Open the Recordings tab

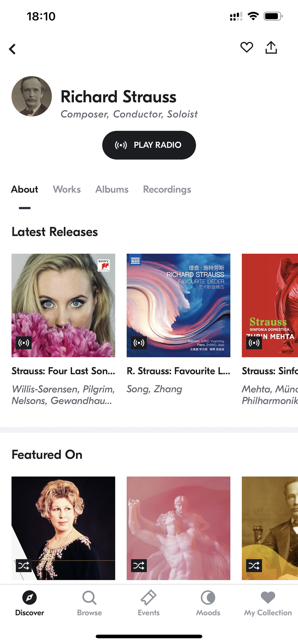pyautogui.click(x=167, y=190)
